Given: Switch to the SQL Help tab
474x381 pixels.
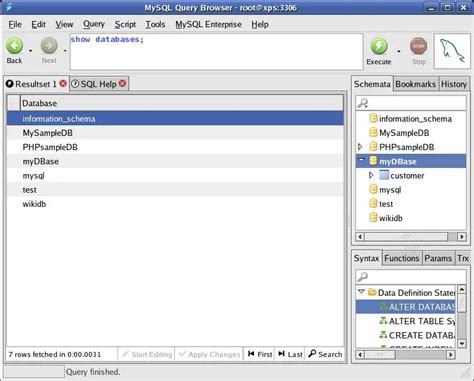Looking at the screenshot, I should tap(98, 84).
